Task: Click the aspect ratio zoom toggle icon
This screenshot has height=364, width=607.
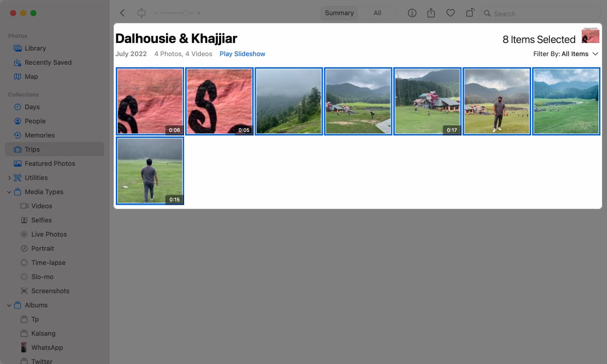Action: point(142,13)
